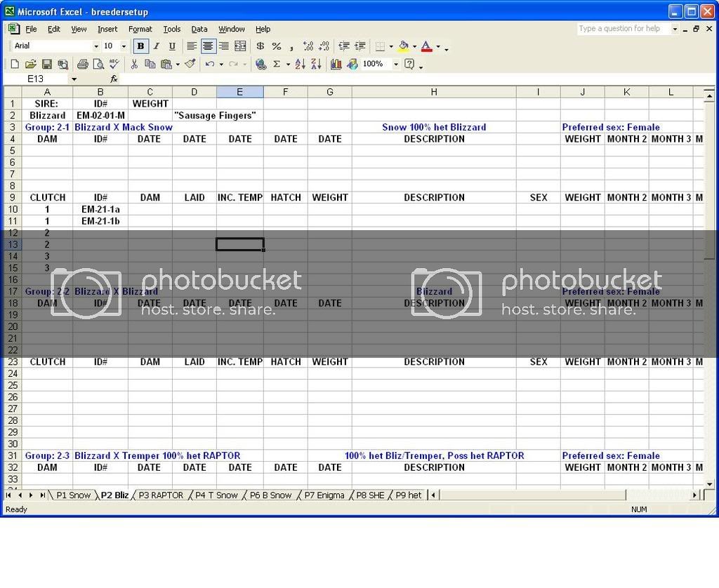The width and height of the screenshot is (719, 588).
Task: Open the Zoom level dropdown
Action: (x=397, y=64)
